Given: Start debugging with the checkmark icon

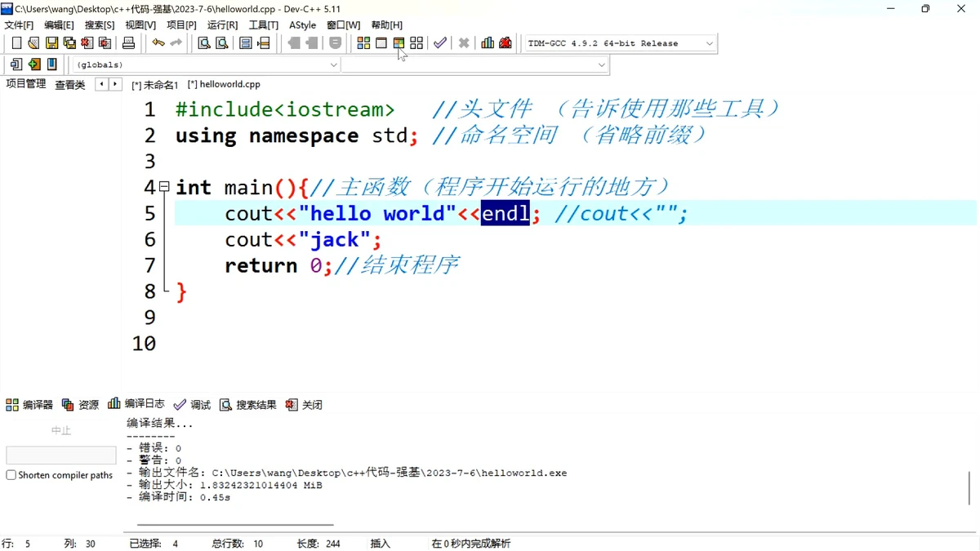Looking at the screenshot, I should tap(440, 43).
